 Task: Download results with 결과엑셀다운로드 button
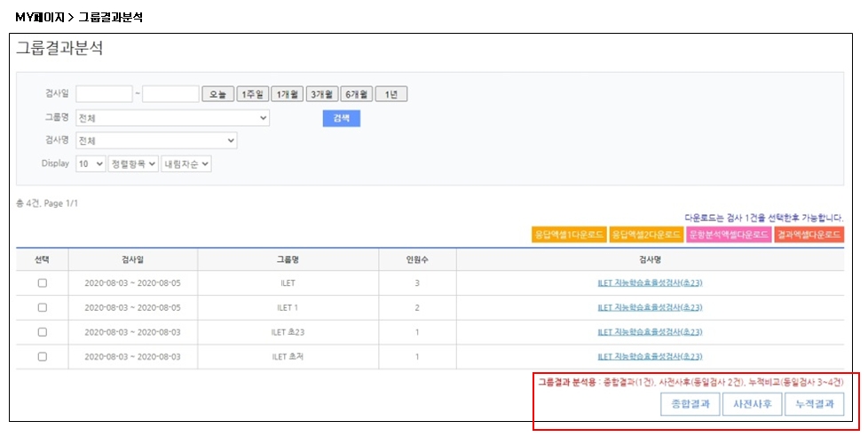pyautogui.click(x=809, y=234)
